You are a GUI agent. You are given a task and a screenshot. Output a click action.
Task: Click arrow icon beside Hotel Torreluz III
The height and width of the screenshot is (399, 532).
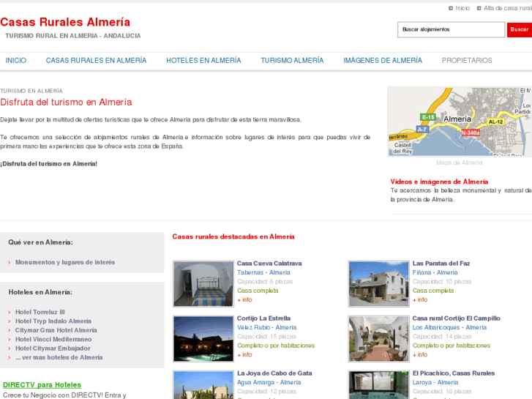click(10, 313)
